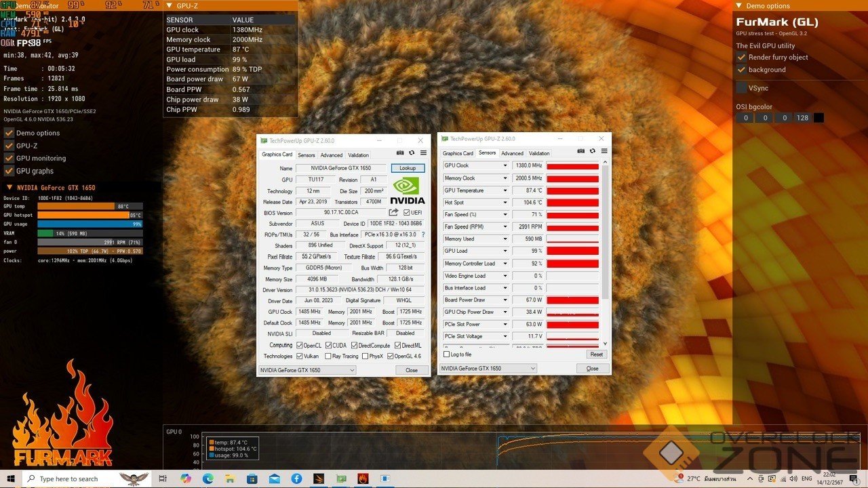
Task: Uncheck Render furry object option
Action: pyautogui.click(x=741, y=58)
